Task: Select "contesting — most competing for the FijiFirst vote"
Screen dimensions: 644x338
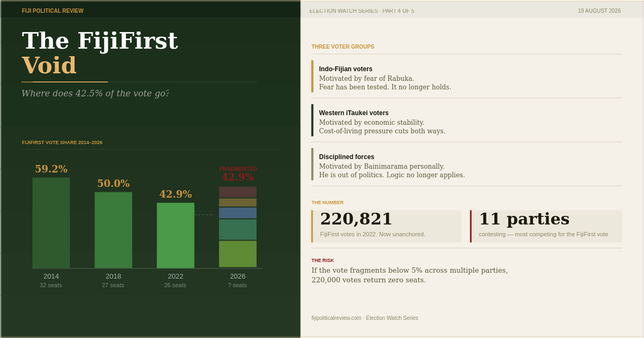Action: point(543,234)
